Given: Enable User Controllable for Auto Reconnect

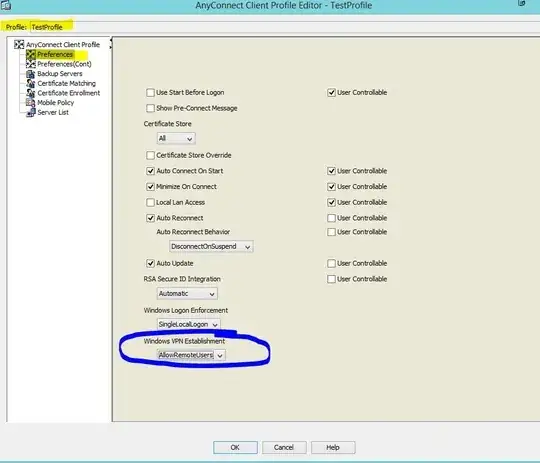Looking at the screenshot, I should (x=331, y=218).
